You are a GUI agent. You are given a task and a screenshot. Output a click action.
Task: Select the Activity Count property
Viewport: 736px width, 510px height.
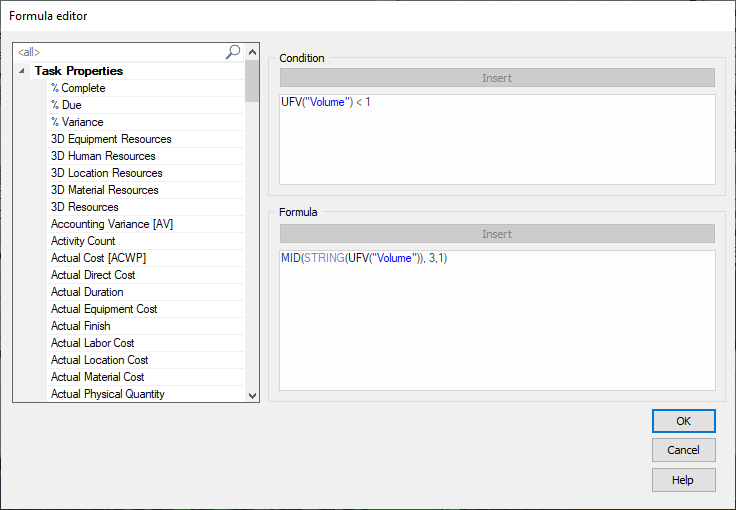click(x=83, y=241)
